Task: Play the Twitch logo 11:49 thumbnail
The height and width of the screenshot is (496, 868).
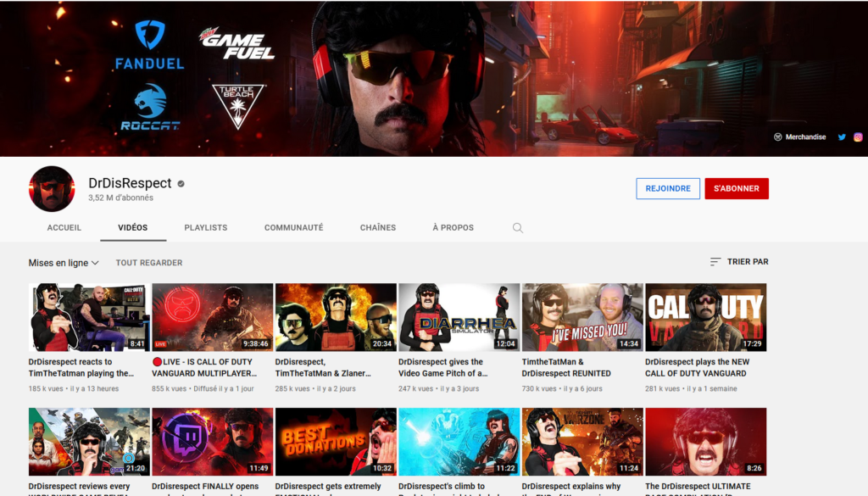Action: click(x=213, y=442)
